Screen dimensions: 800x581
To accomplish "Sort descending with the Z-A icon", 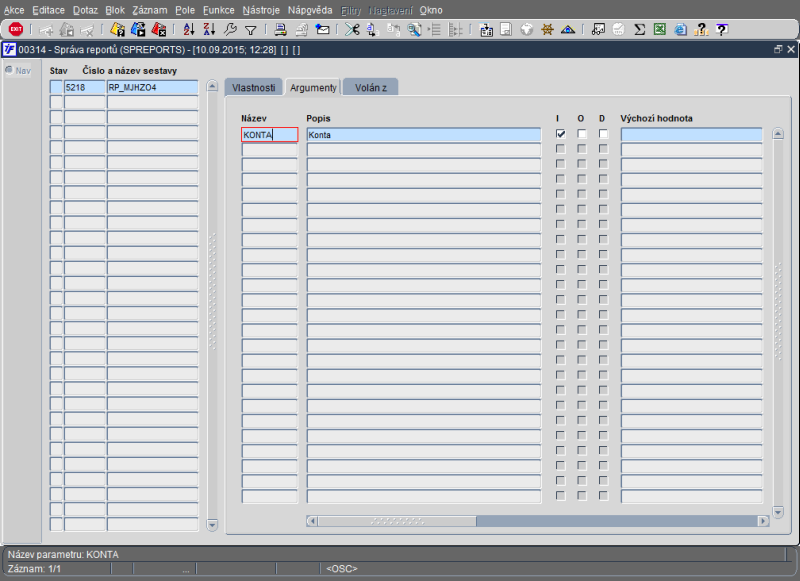I will 209,30.
